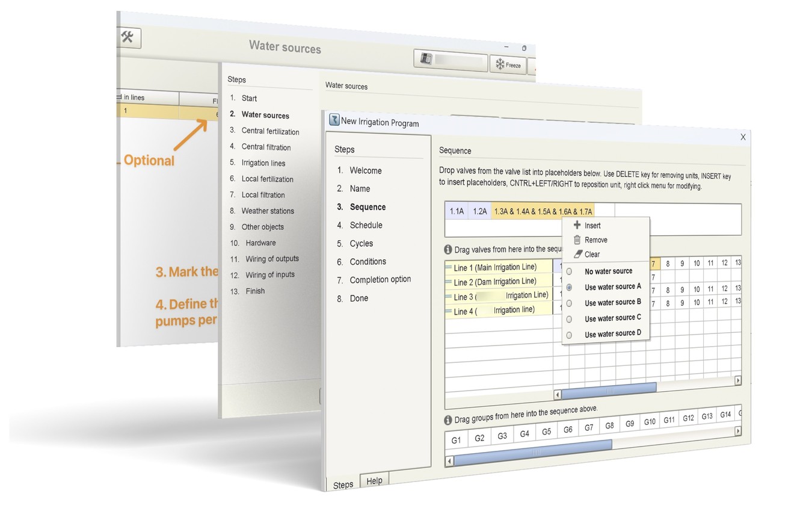Select 'Line 1 (Main Irrigation Line)' row
The width and height of the screenshot is (812, 520).
coord(499,267)
